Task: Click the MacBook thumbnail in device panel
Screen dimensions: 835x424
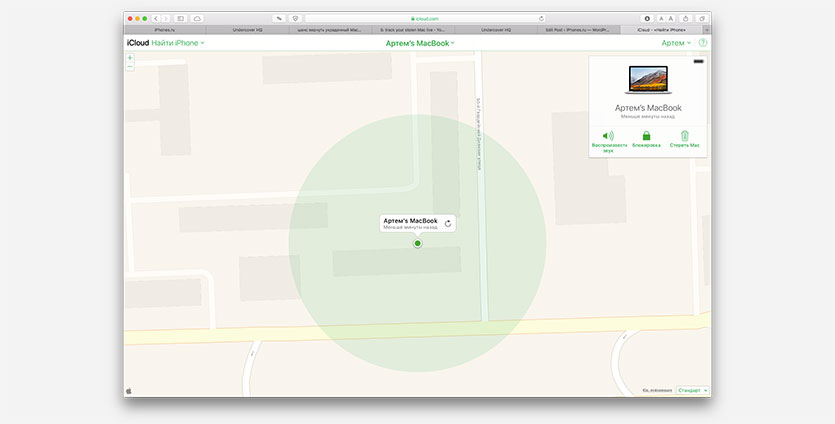Action: click(x=648, y=80)
